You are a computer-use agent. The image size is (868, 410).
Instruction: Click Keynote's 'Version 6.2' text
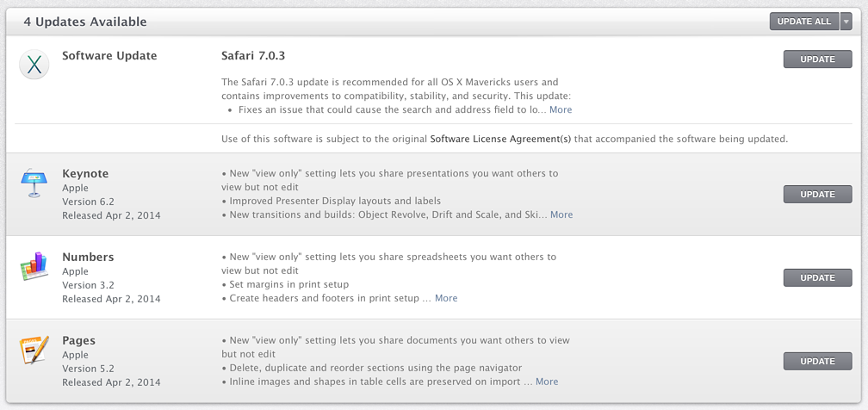[88, 202]
